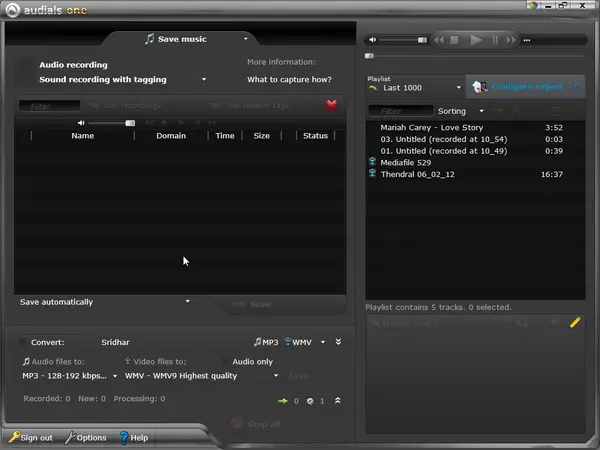Click video icon beside Thendral 06_02_12
Image resolution: width=600 pixels, height=450 pixels.
point(372,173)
